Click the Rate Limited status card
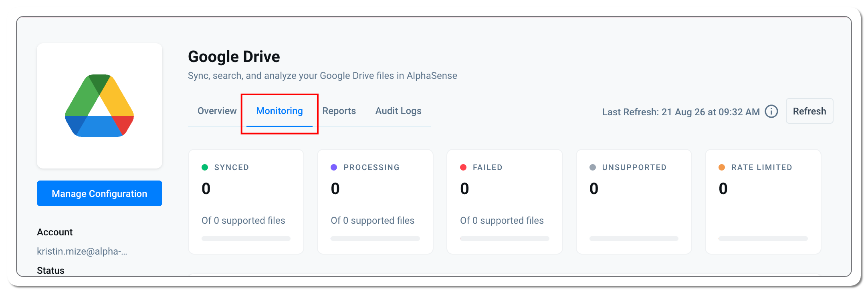The width and height of the screenshot is (868, 293). pyautogui.click(x=763, y=202)
